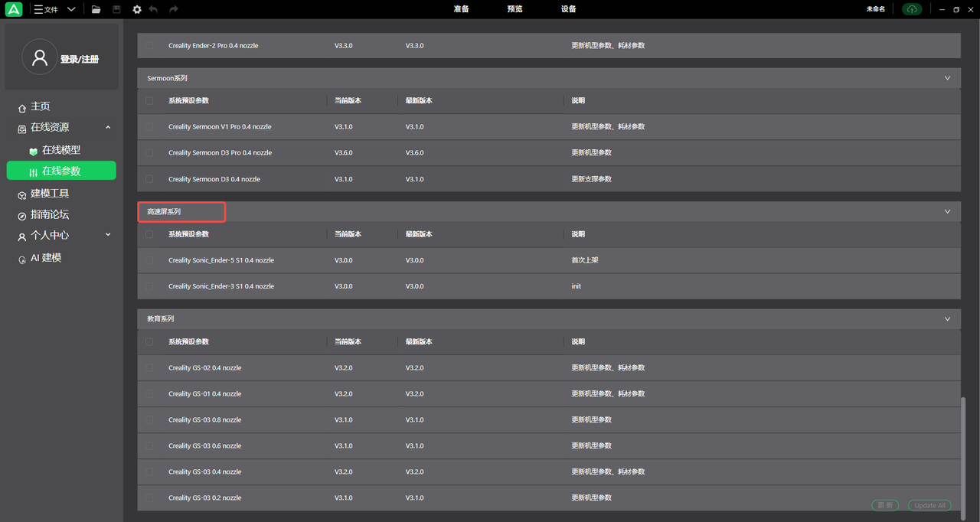Check the Creality Sonic_Ender-3 S1 checkbox

pos(149,285)
